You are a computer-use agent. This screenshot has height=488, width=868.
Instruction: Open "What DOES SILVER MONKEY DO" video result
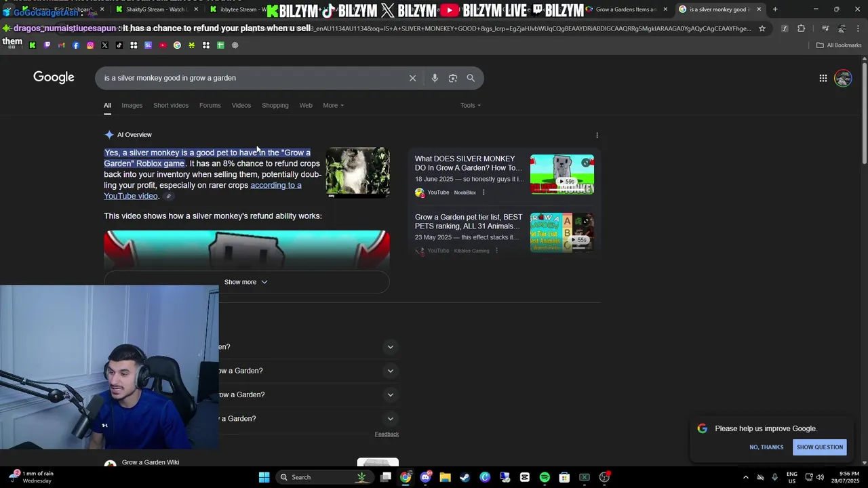(468, 163)
